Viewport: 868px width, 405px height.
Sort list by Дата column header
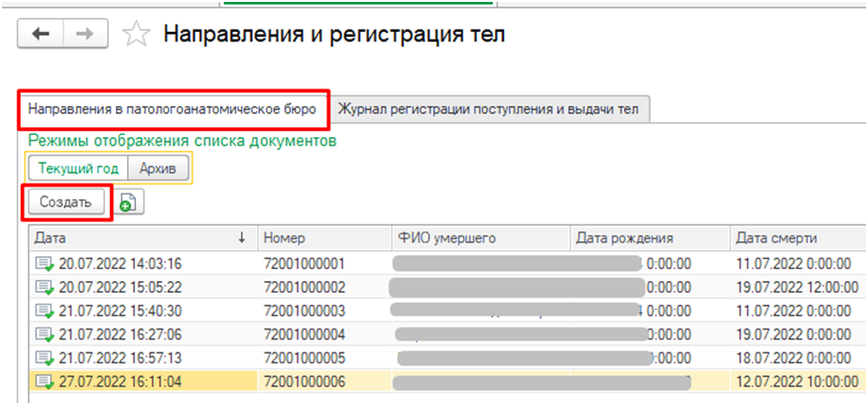click(x=139, y=238)
